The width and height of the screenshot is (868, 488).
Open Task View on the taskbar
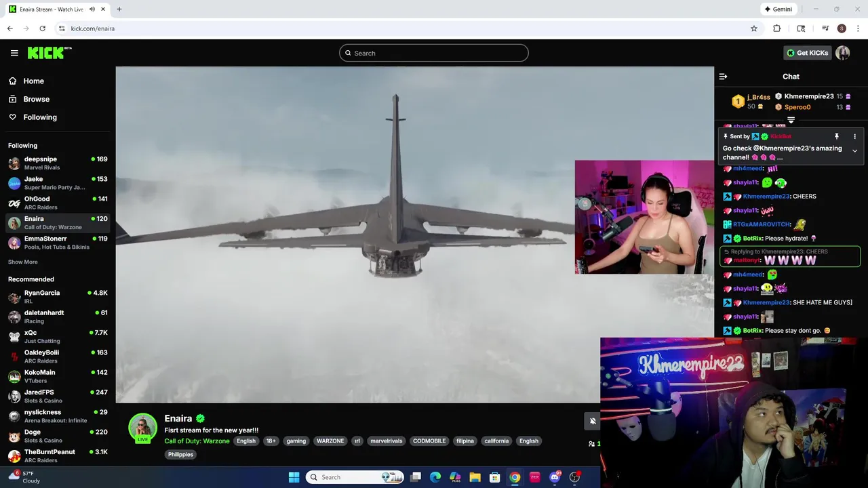click(x=416, y=477)
